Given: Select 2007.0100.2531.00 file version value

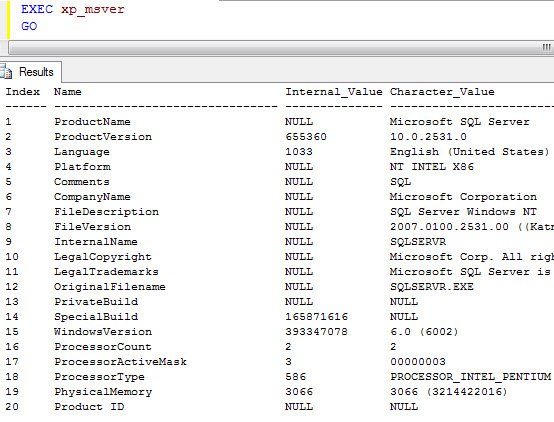Looking at the screenshot, I should point(449,227).
